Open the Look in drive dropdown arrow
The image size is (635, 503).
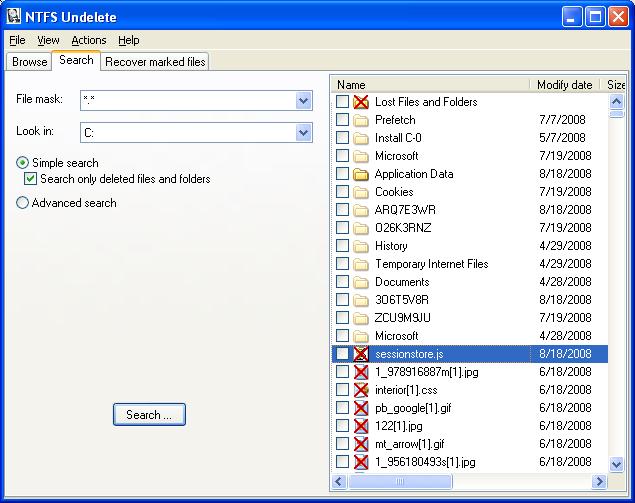(x=303, y=132)
